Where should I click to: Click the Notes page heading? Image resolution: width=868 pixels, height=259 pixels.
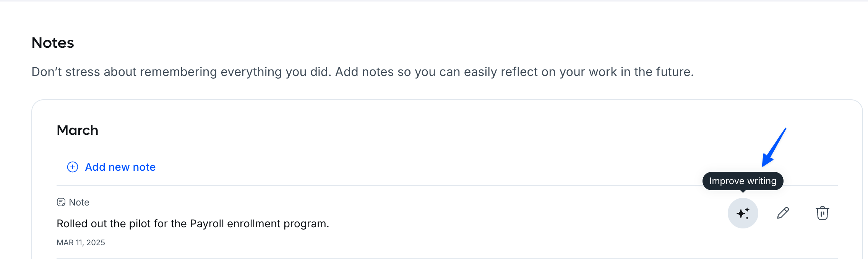pos(53,43)
